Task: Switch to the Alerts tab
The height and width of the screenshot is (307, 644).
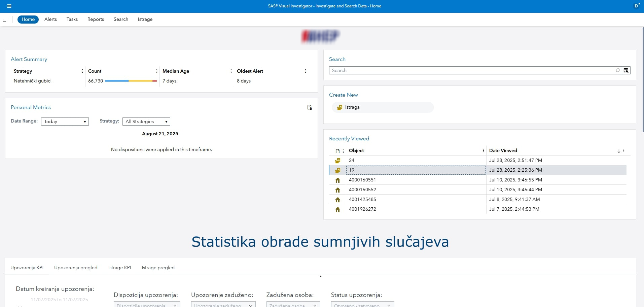Action: [x=50, y=20]
